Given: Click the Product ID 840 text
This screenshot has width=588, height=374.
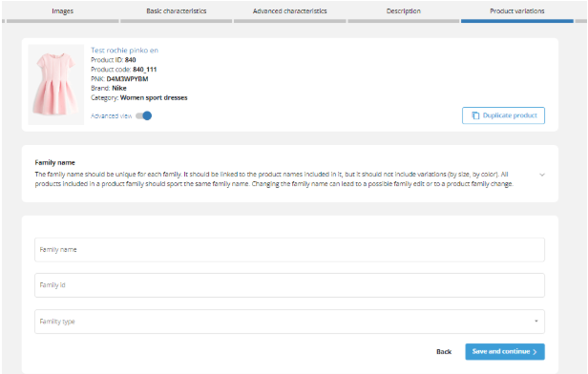Looking at the screenshot, I should 114,60.
